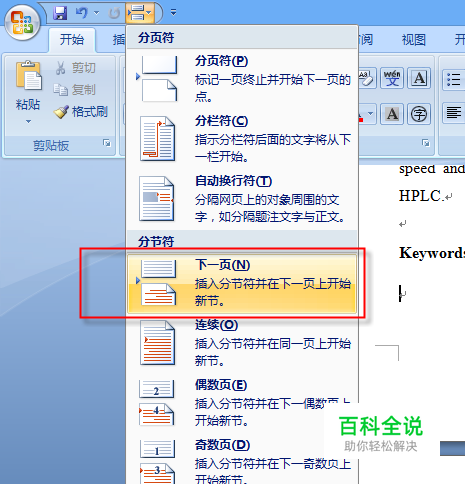The width and height of the screenshot is (465, 484).
Task: Select 下一页(N) section break
Action: click(242, 284)
